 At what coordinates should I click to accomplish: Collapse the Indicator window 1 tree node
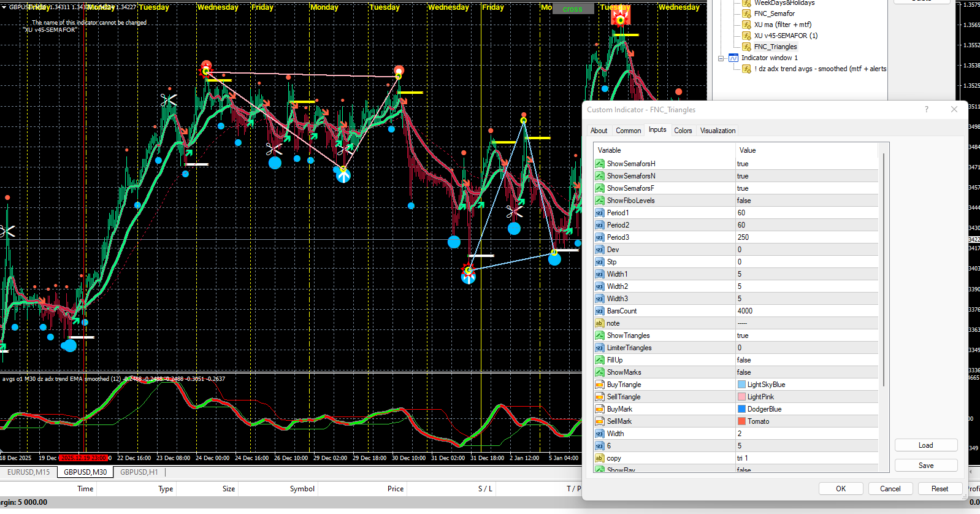[721, 58]
